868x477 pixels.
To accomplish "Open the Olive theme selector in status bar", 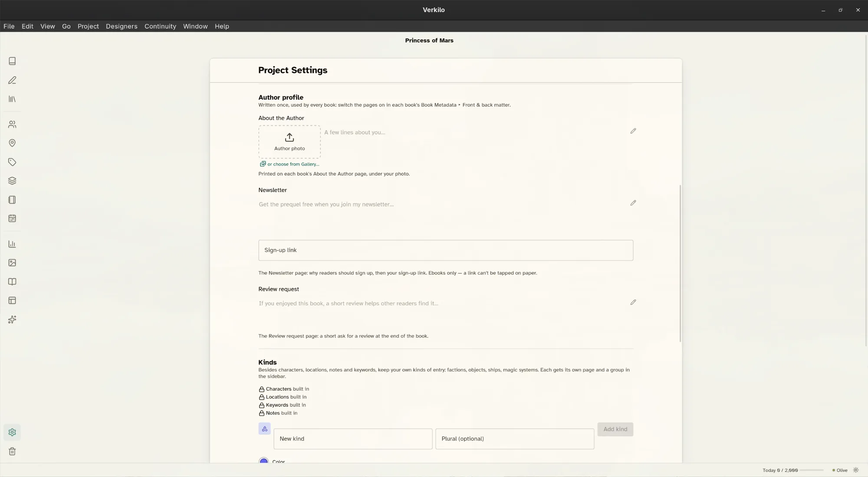I will coord(840,470).
